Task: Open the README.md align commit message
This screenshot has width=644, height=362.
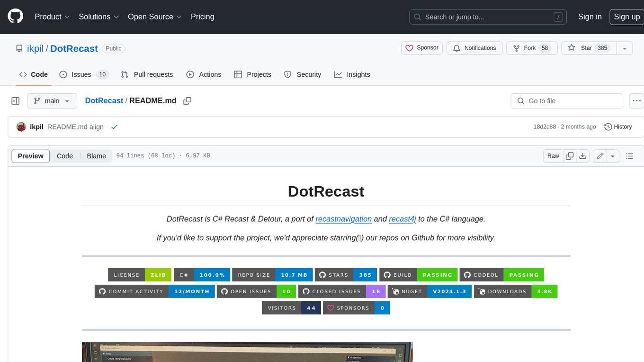Action: (75, 127)
